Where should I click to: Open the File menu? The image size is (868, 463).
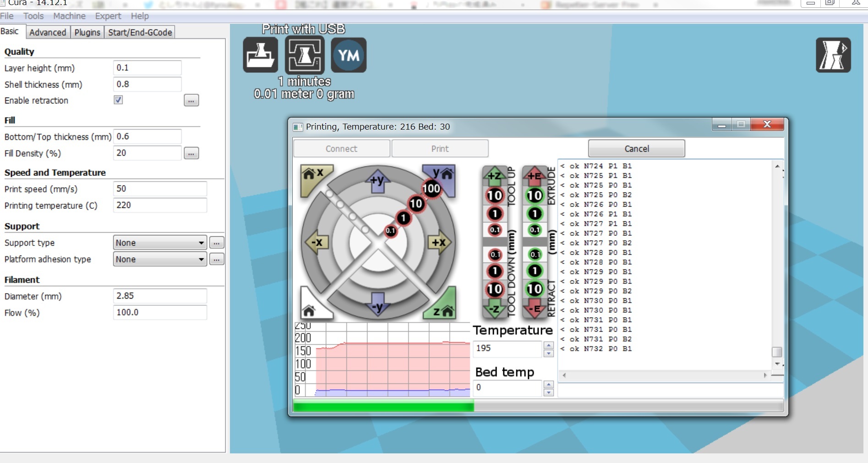(7, 16)
